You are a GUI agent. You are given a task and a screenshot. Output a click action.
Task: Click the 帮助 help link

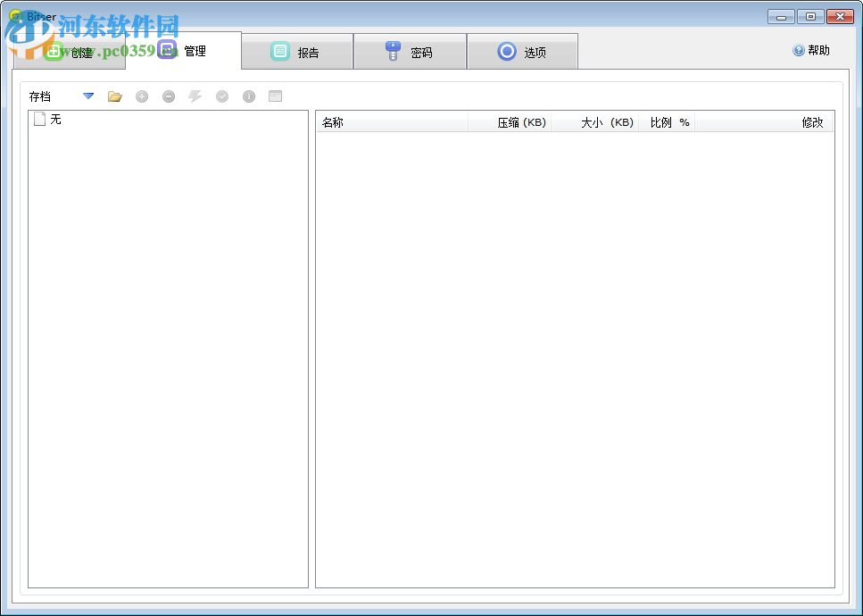[810, 50]
